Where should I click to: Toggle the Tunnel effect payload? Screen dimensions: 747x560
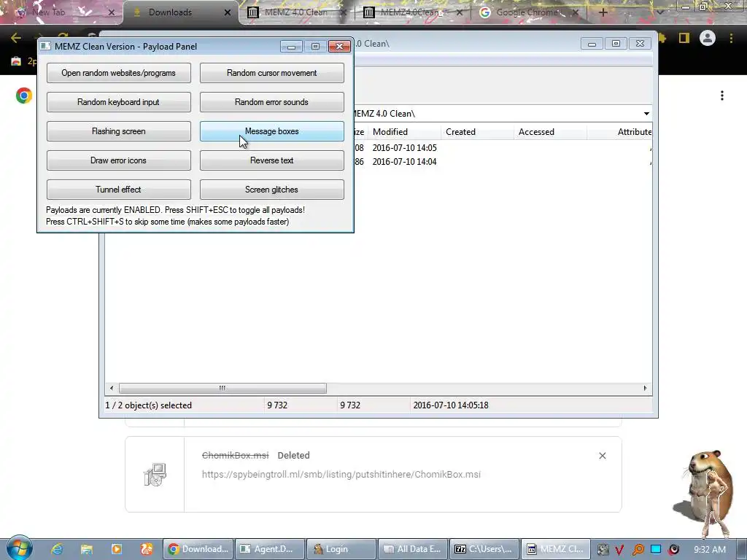[119, 190]
